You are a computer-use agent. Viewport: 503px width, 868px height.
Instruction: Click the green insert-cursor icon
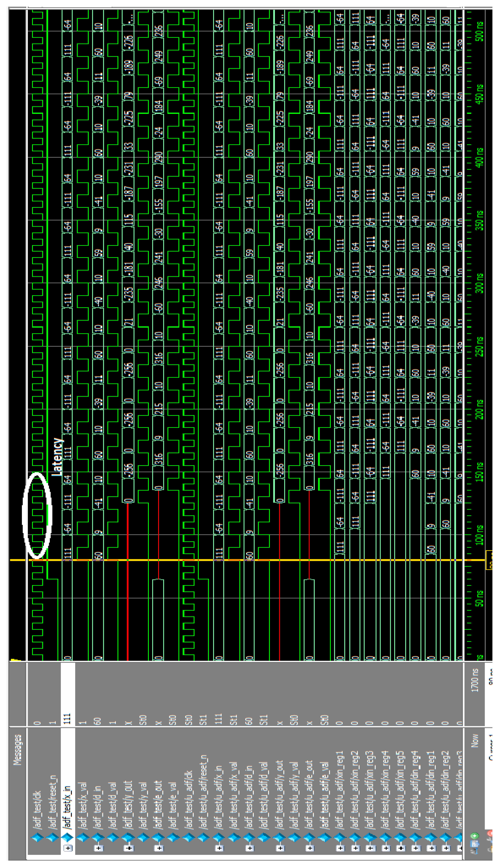(475, 836)
